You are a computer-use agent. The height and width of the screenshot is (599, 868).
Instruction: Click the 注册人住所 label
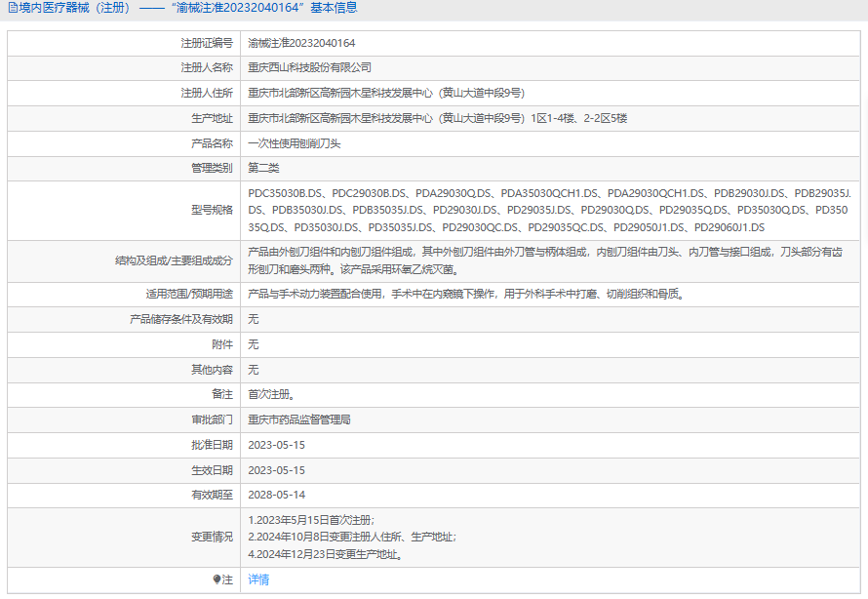[x=207, y=93]
